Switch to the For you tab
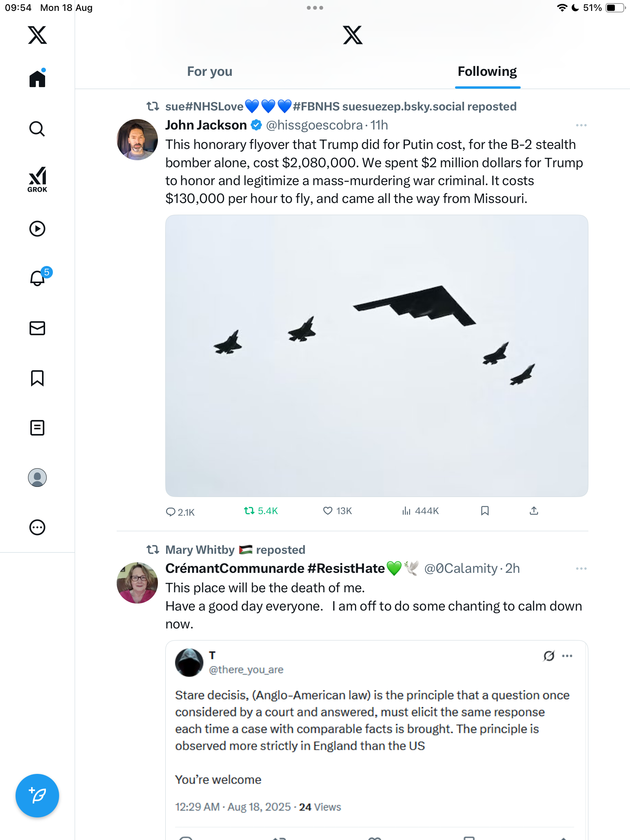 210,72
